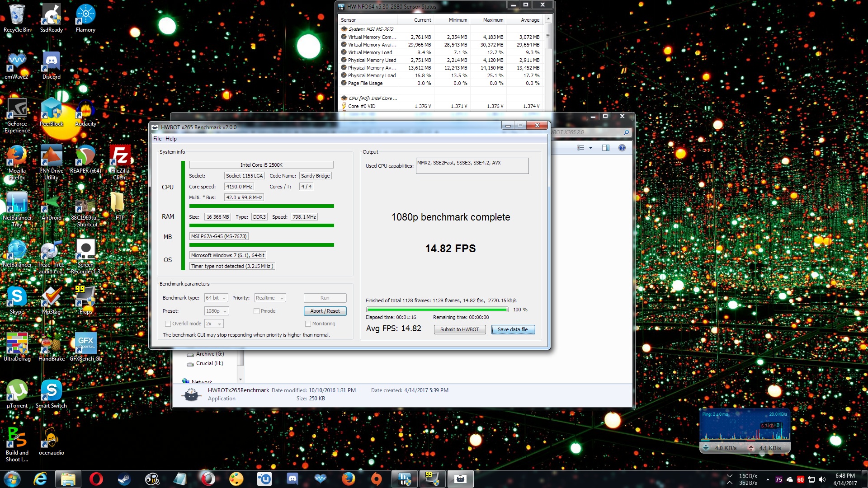
Task: Launch Screen Recorder 1.3 shortcut
Action: [85, 257]
